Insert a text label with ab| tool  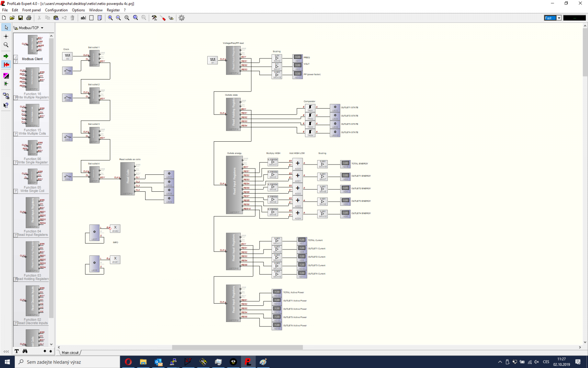click(83, 18)
